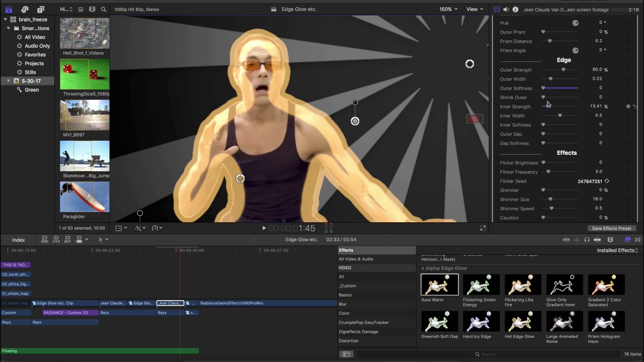Open the Titles and Generators sidebar

pyautogui.click(x=41, y=9)
